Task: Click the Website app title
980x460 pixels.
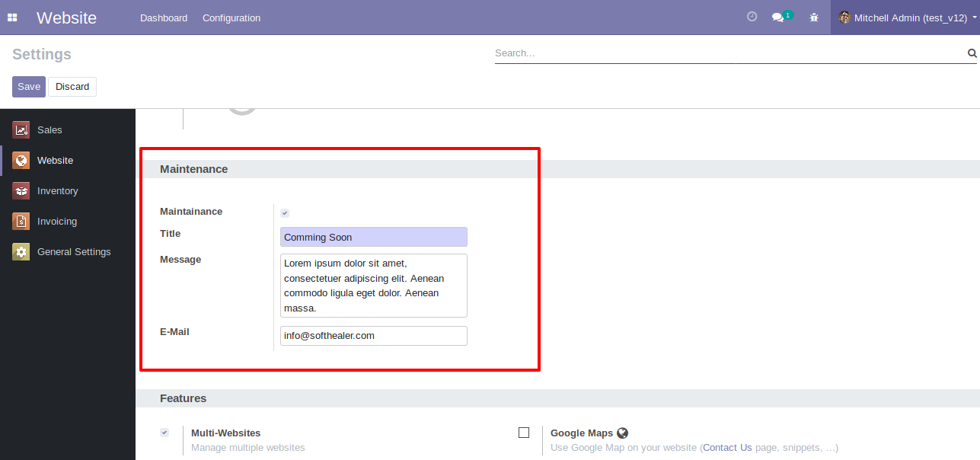Action: pos(66,18)
